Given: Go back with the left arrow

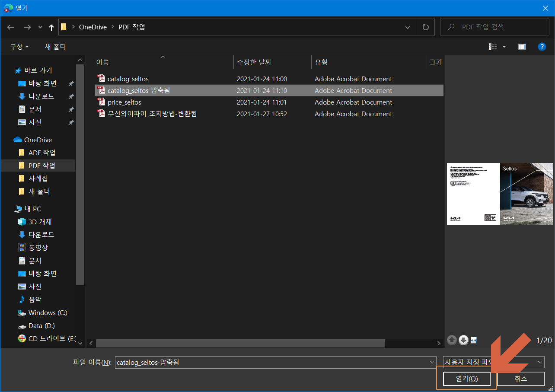Looking at the screenshot, I should click(11, 27).
